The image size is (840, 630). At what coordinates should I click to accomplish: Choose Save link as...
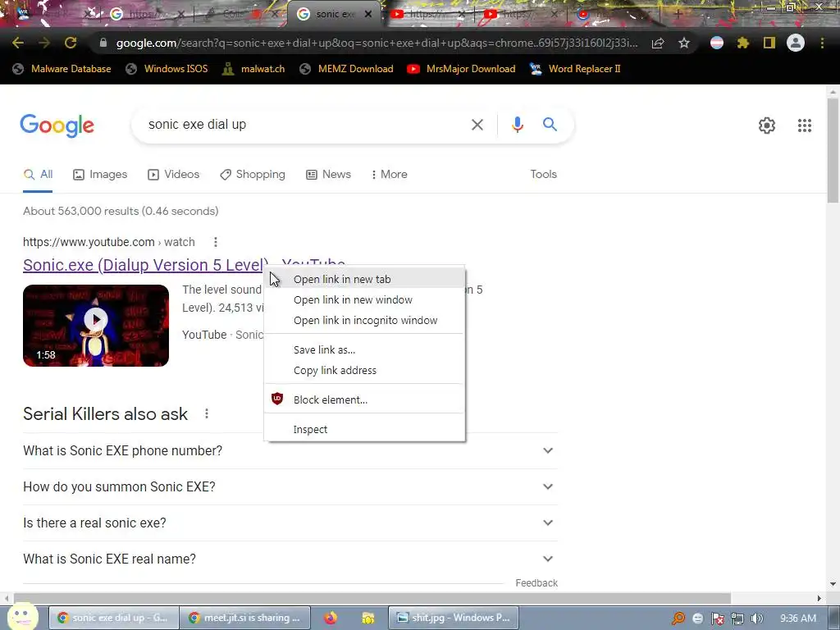point(365,349)
